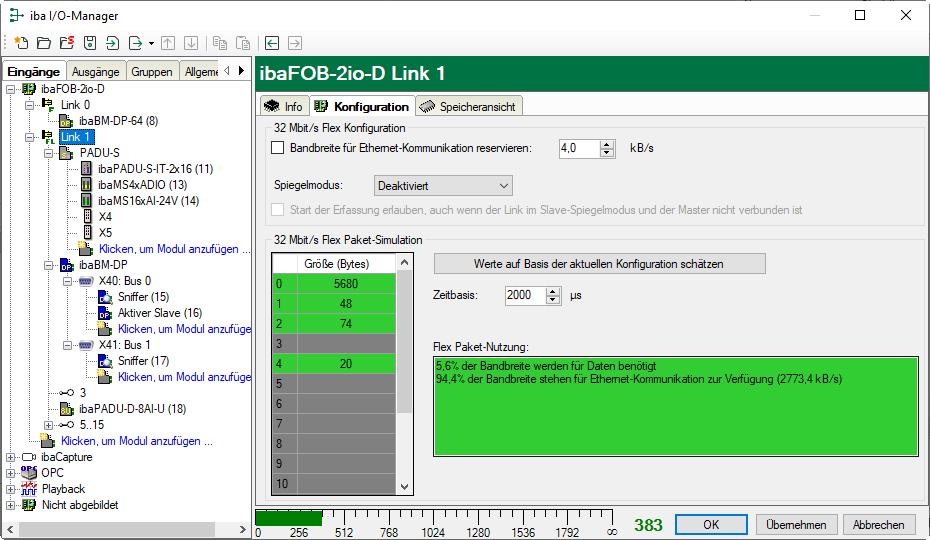Click Werte auf Basis schätzen button
This screenshot has width=930, height=540.
tap(599, 264)
